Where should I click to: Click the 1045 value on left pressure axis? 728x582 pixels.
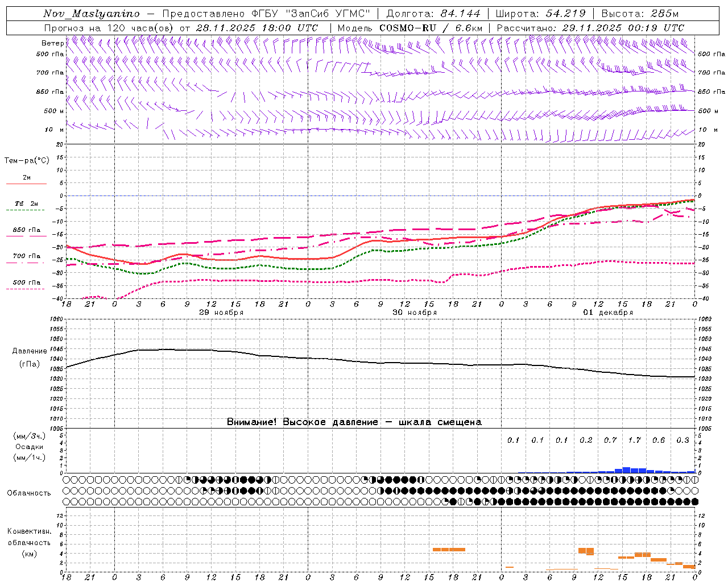click(x=57, y=348)
